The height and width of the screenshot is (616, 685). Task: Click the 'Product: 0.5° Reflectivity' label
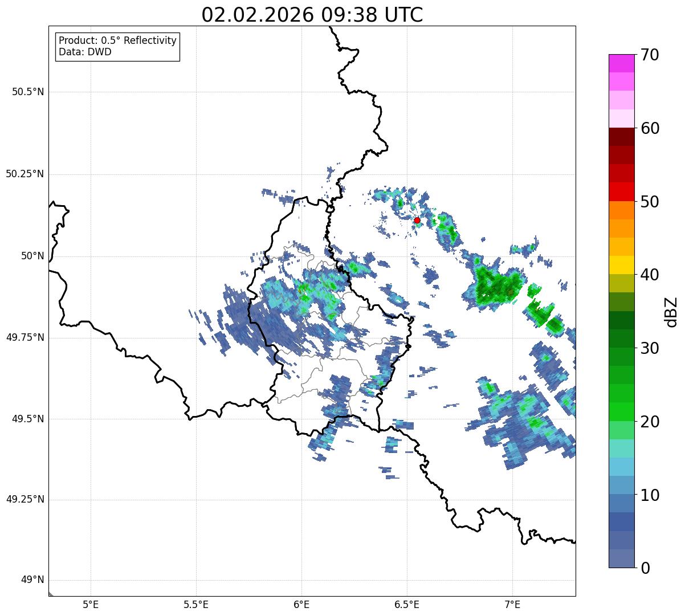117,41
